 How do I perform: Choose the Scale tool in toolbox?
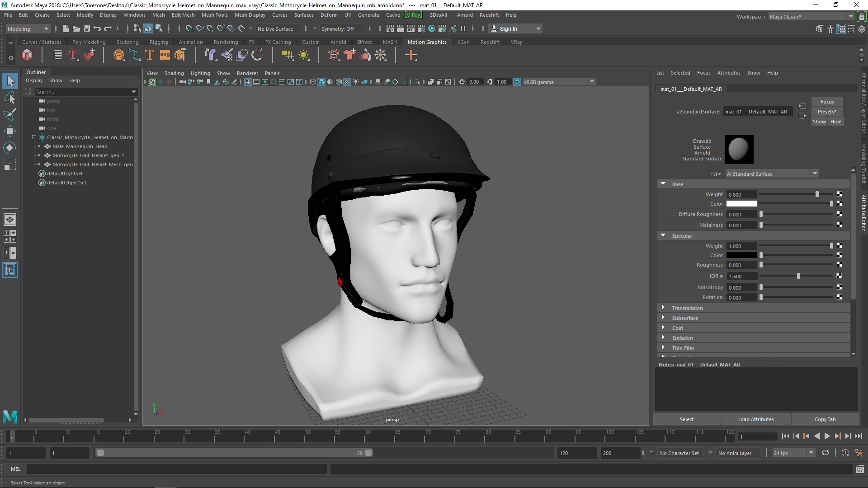10,164
